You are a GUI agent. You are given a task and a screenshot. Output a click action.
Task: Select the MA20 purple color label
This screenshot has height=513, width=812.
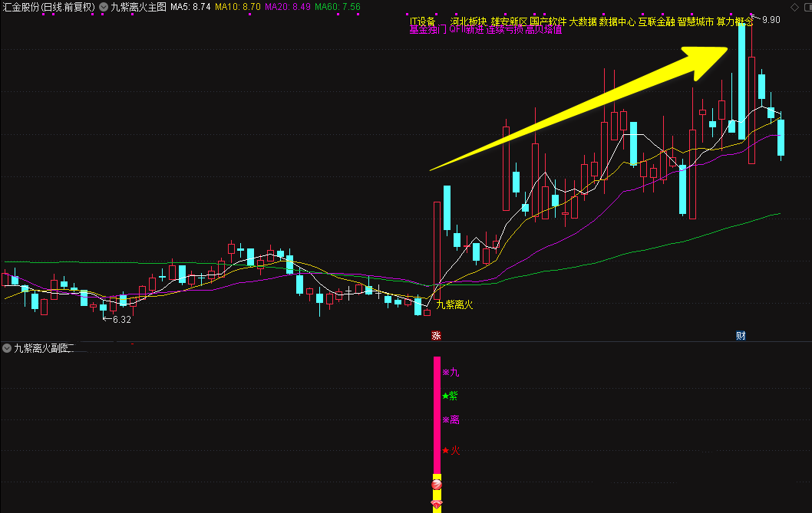pyautogui.click(x=288, y=7)
